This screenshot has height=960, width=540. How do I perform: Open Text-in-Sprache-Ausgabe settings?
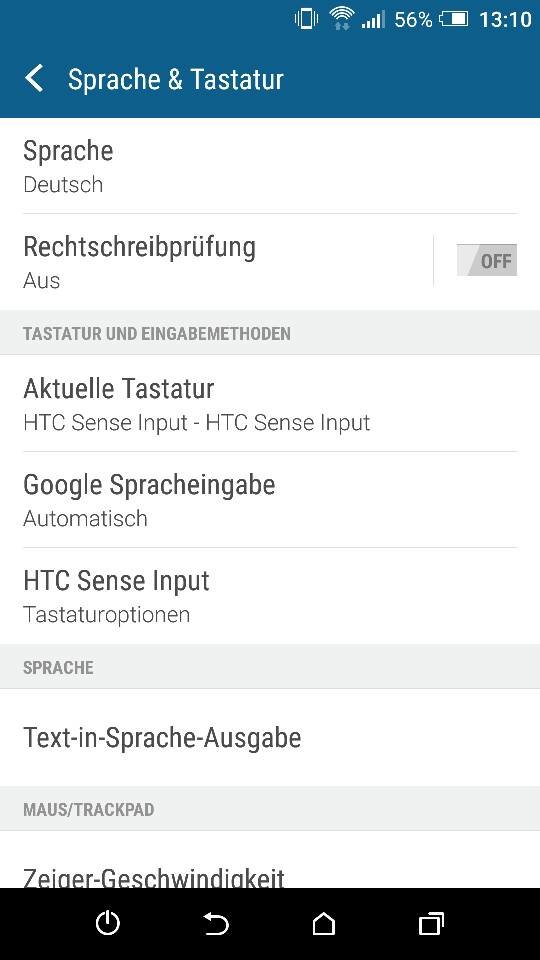(x=270, y=738)
